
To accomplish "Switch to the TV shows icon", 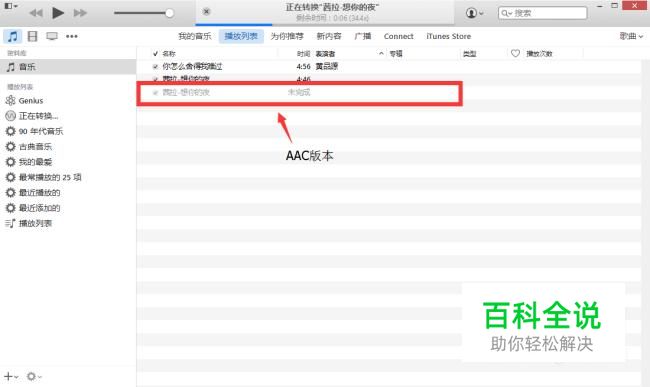I will [x=52, y=36].
